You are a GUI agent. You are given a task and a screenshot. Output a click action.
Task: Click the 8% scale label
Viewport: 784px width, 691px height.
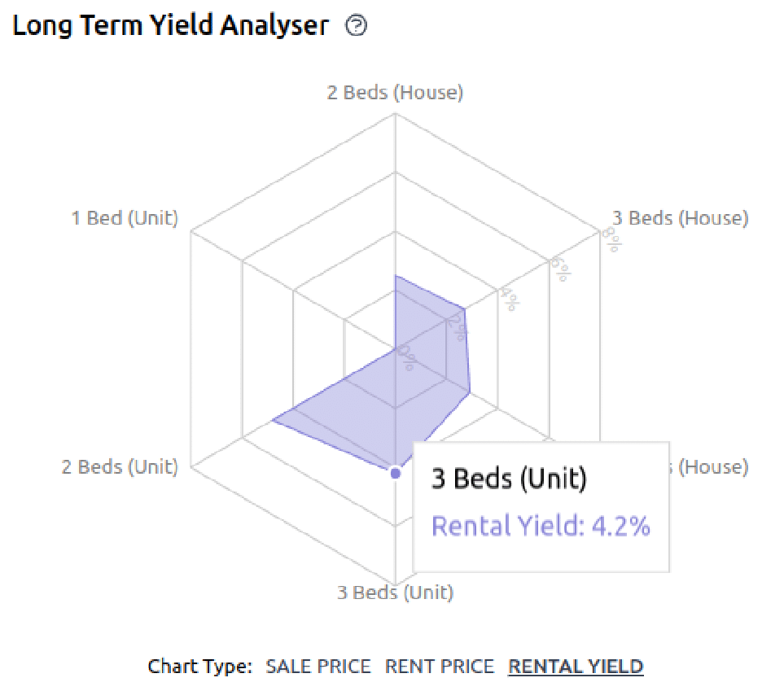(x=612, y=239)
